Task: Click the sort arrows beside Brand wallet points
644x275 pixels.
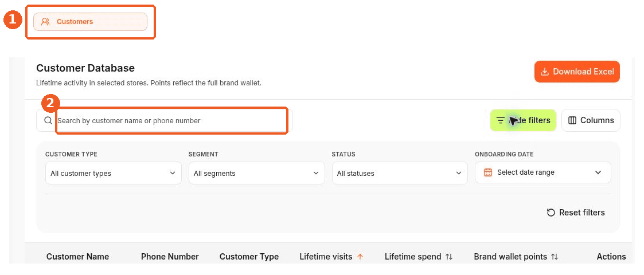Action: (x=555, y=257)
